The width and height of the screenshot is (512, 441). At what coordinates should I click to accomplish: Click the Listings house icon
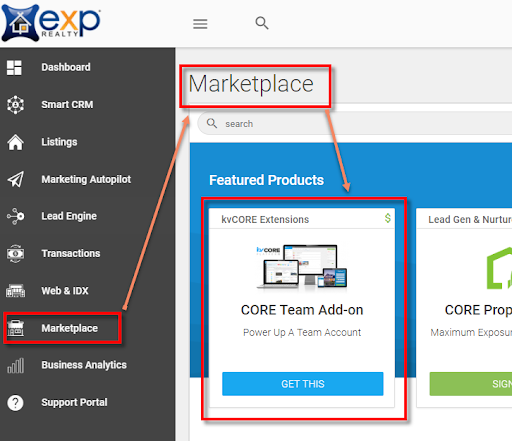pyautogui.click(x=15, y=142)
